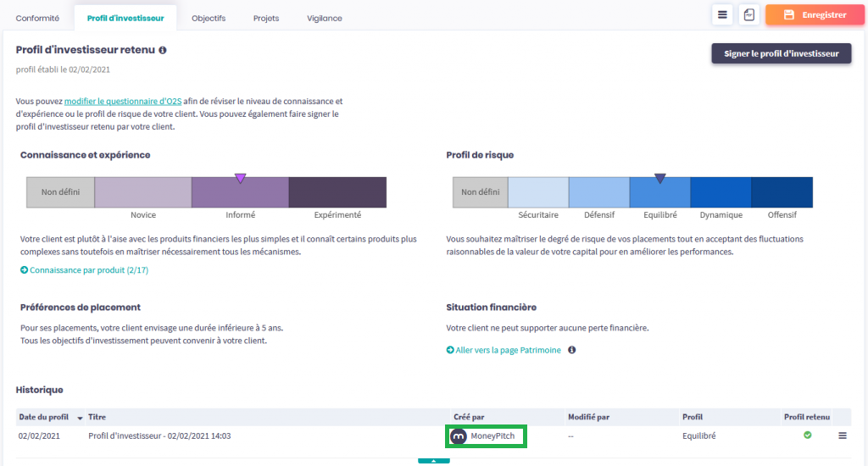Switch to the Conformité tab

pos(38,18)
